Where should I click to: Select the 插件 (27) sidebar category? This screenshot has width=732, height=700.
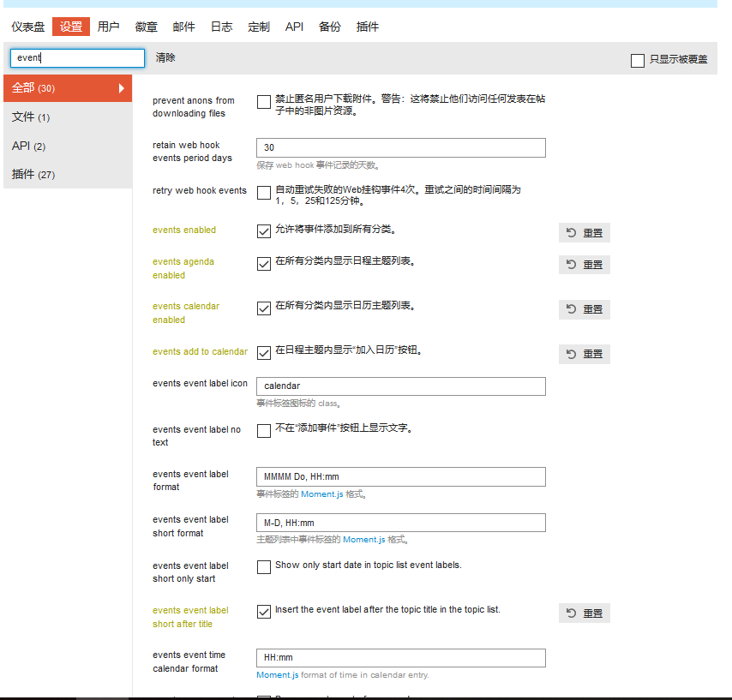(x=68, y=175)
